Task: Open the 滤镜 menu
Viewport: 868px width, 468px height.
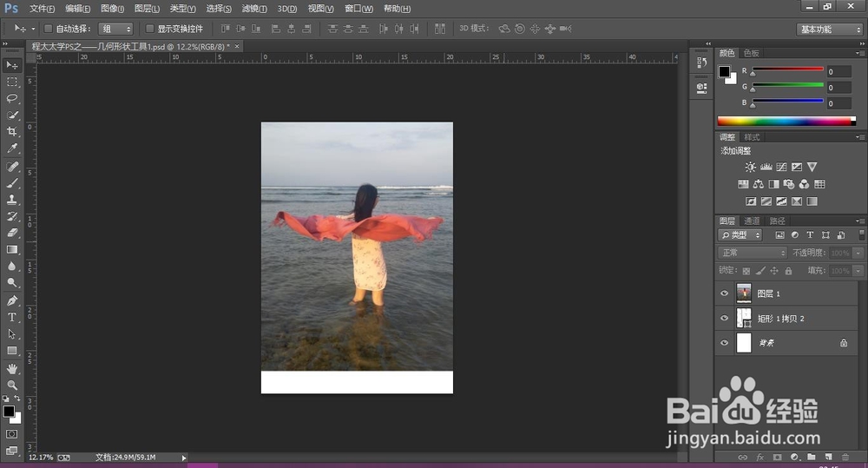Action: click(254, 9)
